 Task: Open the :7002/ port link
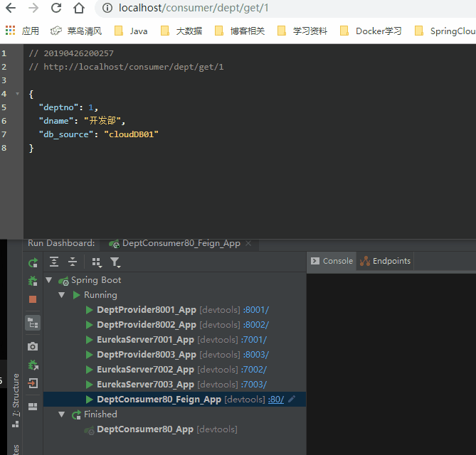pos(254,370)
